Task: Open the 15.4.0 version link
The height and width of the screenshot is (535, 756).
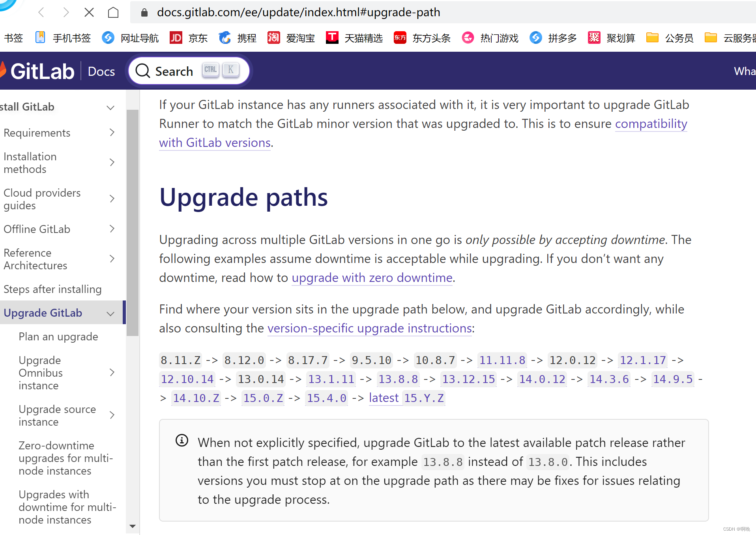Action: (x=327, y=398)
